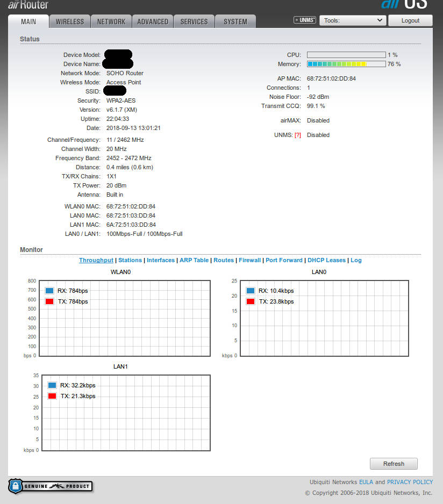The image size is (443, 504).
Task: Click the Transmit CCQ value 99.1 %
Action: [316, 106]
